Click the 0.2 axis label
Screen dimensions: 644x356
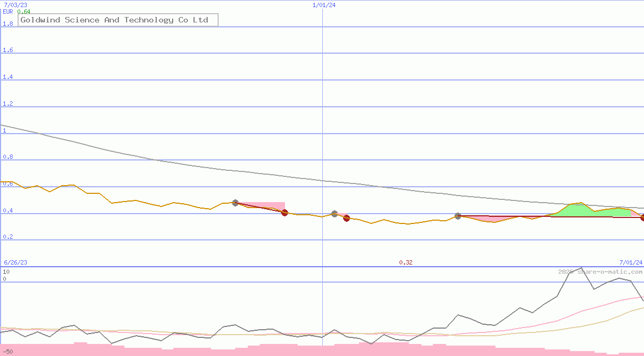[x=8, y=237]
